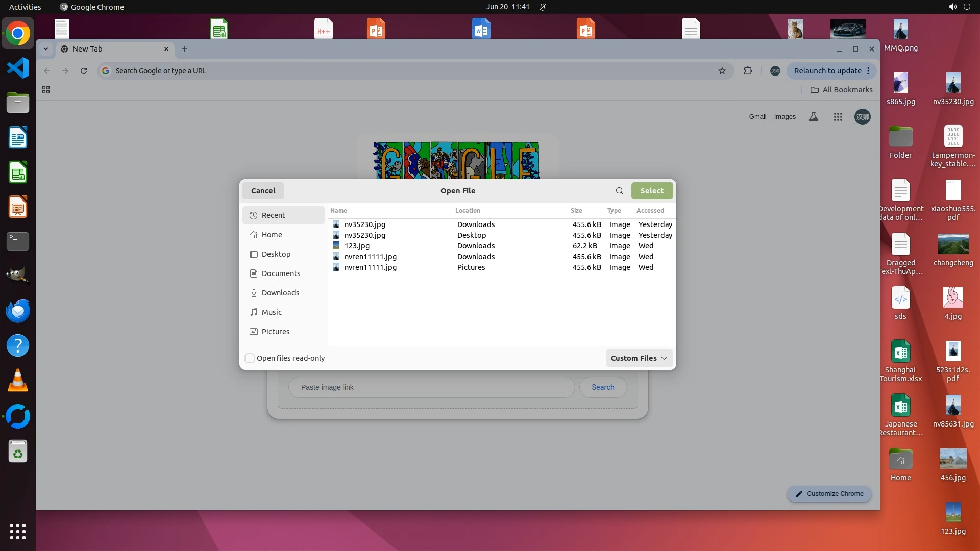The width and height of the screenshot is (980, 551).
Task: Select the 123.jpg file row
Action: click(x=357, y=246)
